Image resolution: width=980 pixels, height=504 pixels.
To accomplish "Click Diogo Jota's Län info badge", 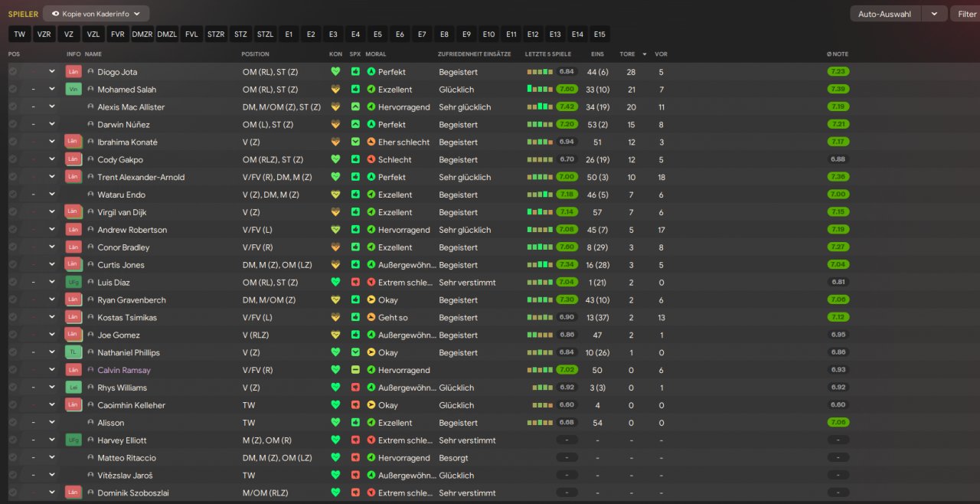I will 73,71.
